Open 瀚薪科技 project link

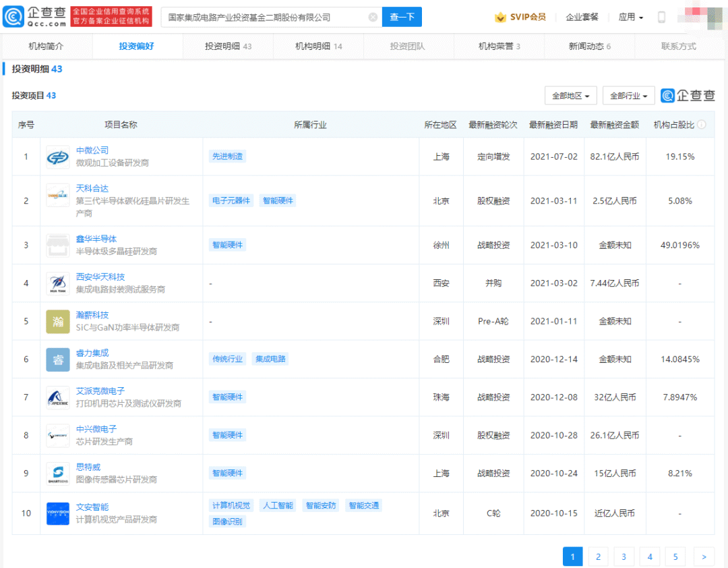click(x=92, y=315)
